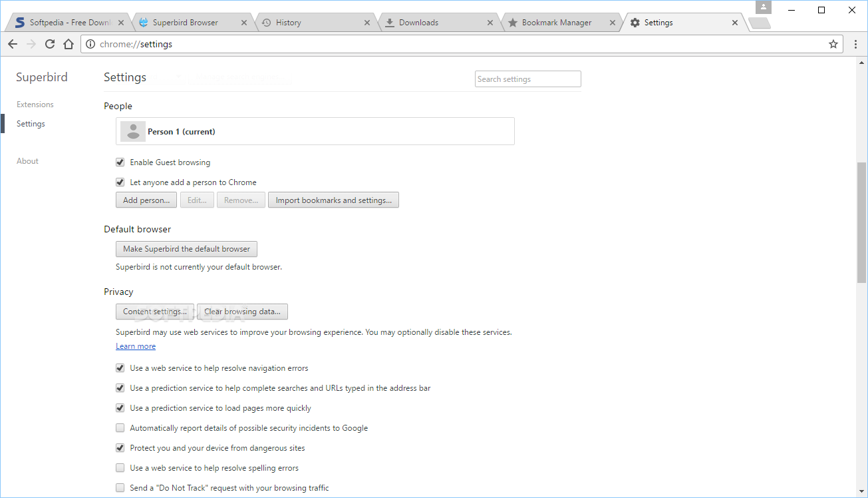868x498 pixels.
Task: Close the Downloads tab
Action: 490,23
